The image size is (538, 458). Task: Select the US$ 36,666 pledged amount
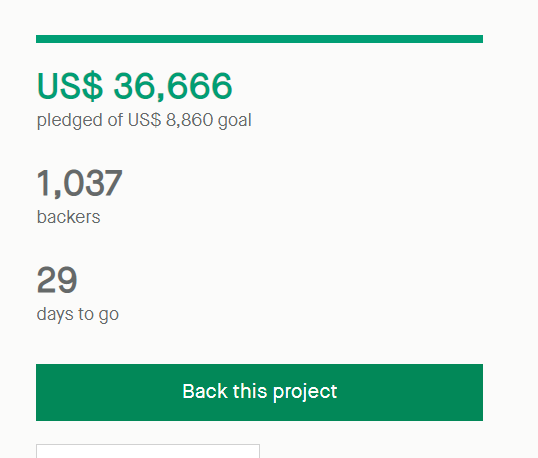point(134,86)
